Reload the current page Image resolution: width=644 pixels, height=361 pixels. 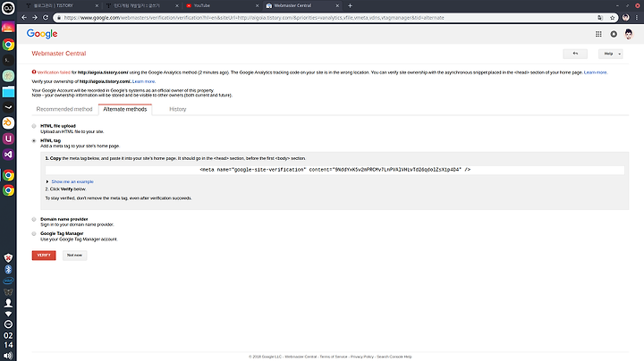[x=46, y=18]
